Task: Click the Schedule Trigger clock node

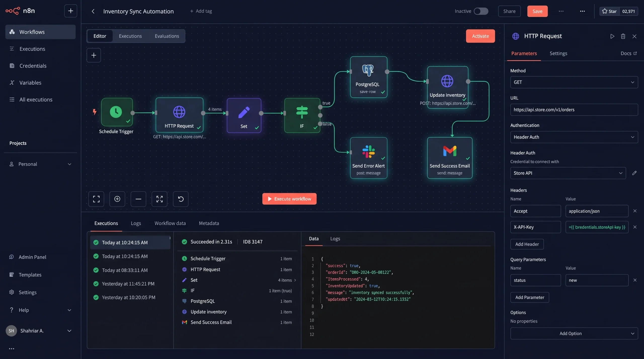Action: 117,112
